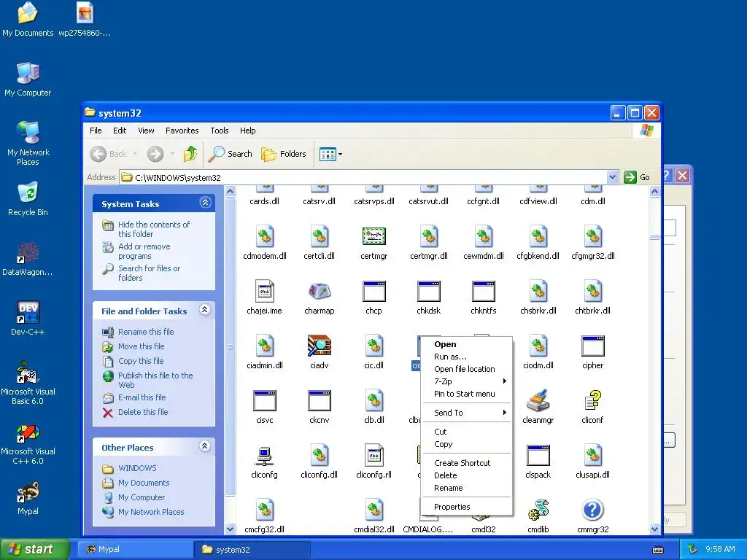Select the chkntfs program icon
The image size is (747, 560).
coord(484,292)
